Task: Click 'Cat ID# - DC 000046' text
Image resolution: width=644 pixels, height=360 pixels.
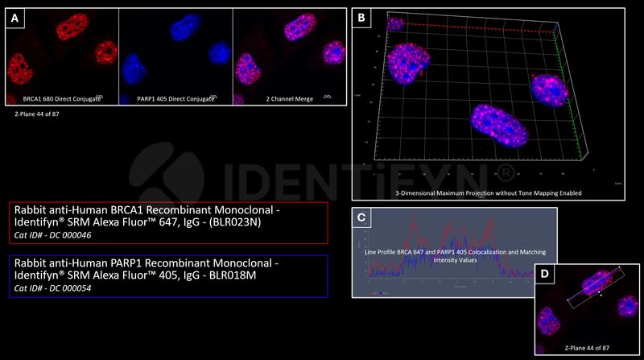Action: coord(52,235)
